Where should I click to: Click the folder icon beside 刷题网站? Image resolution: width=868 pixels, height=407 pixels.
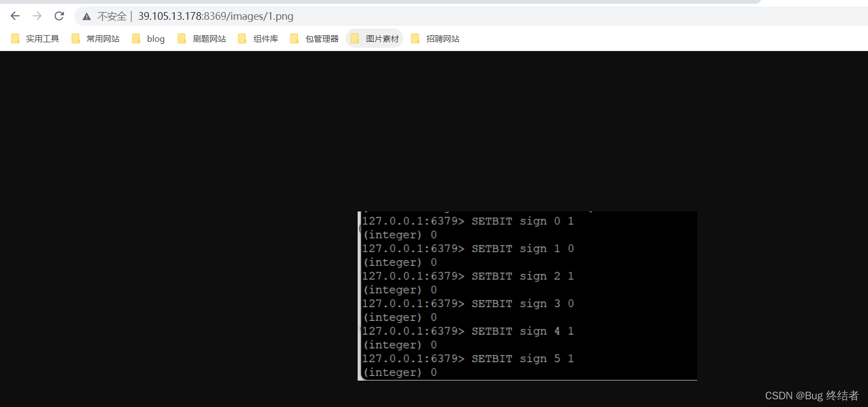click(182, 38)
